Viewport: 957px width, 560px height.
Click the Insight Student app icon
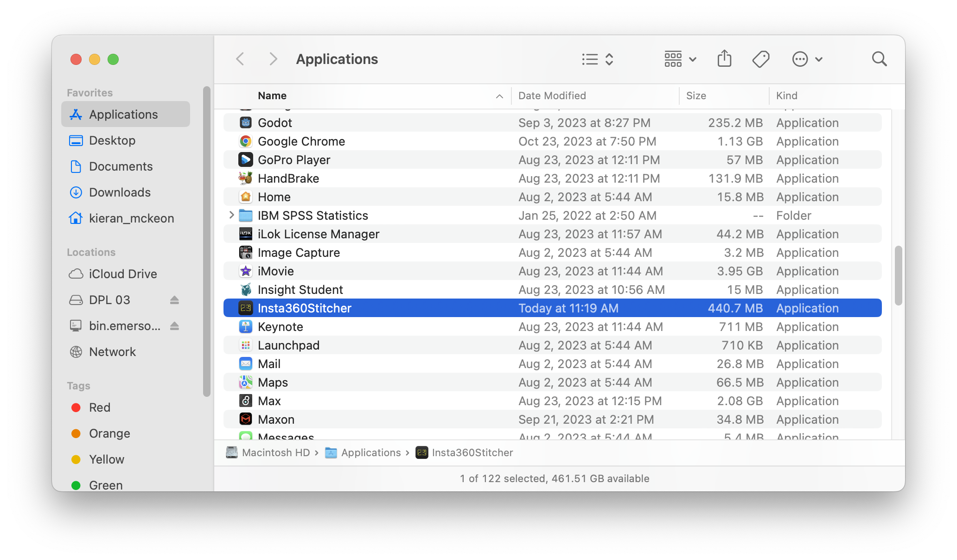(245, 289)
